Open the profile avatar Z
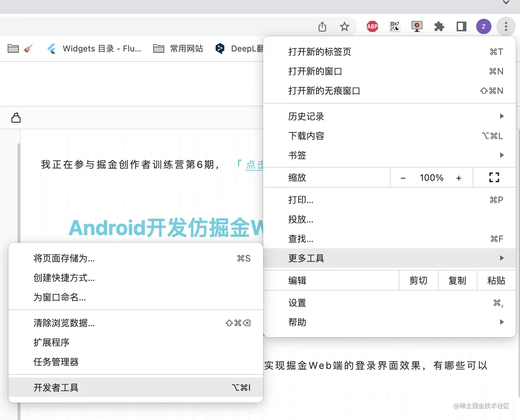 coord(484,26)
